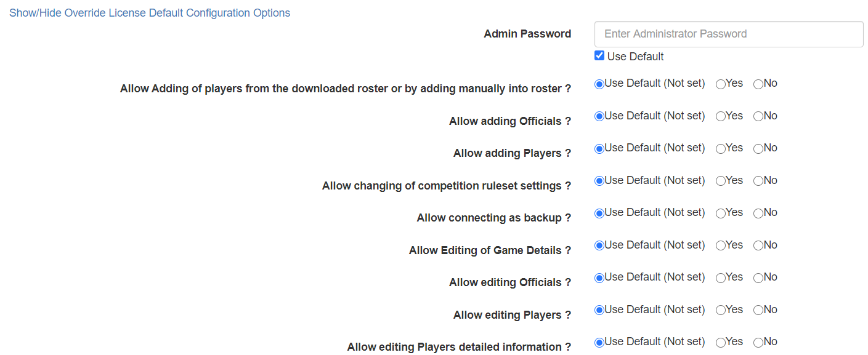The image size is (868, 355).
Task: Uncheck the Use Default password checkbox
Action: tap(599, 56)
